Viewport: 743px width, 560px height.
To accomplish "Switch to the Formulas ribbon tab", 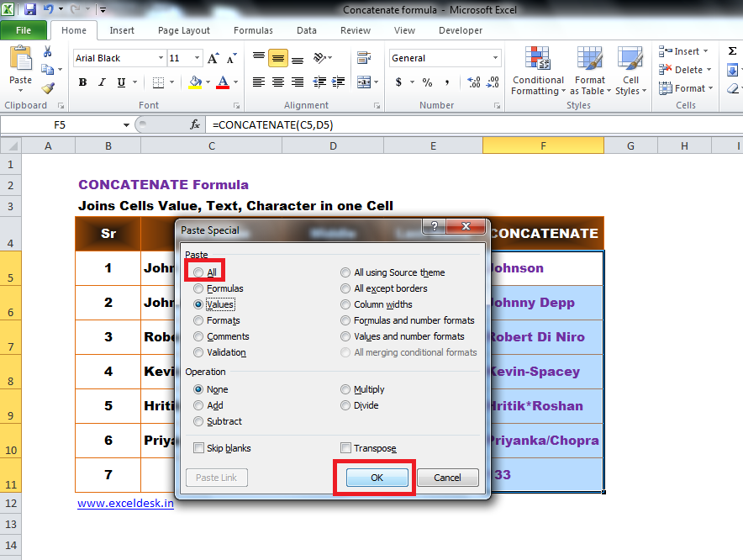I will click(253, 30).
